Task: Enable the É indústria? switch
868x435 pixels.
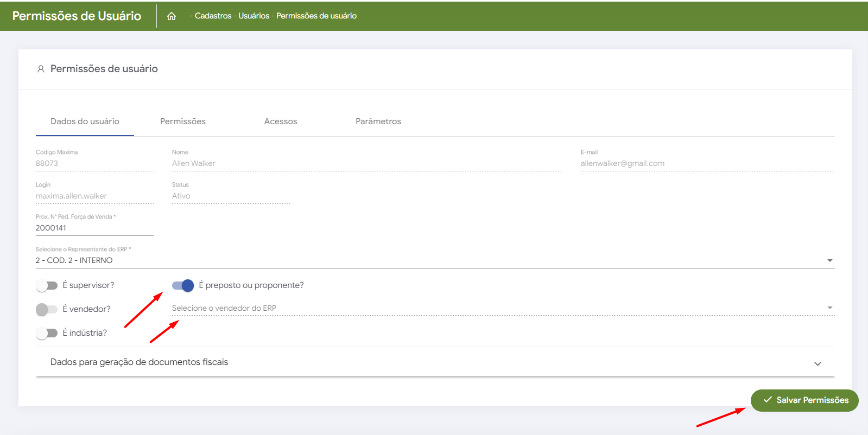Action: (47, 333)
